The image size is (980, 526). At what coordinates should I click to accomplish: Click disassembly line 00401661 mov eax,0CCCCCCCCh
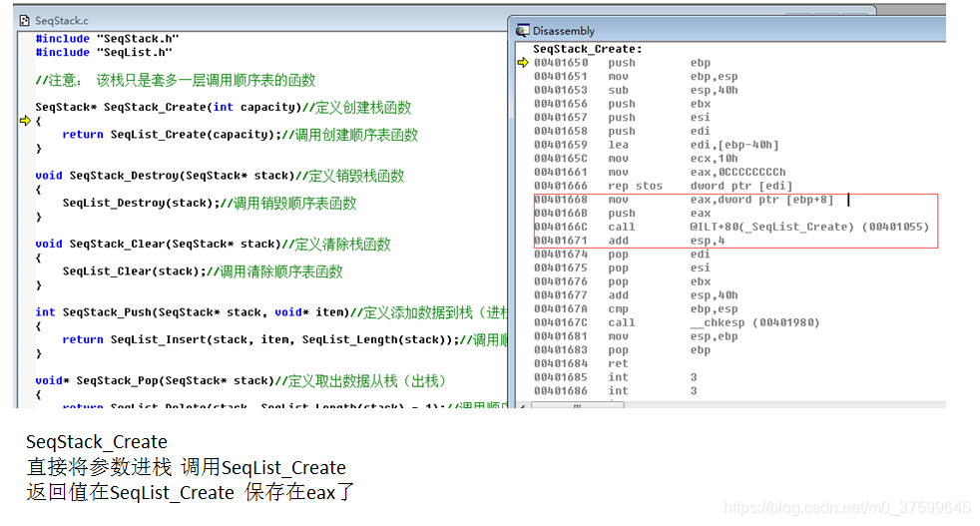click(660, 172)
